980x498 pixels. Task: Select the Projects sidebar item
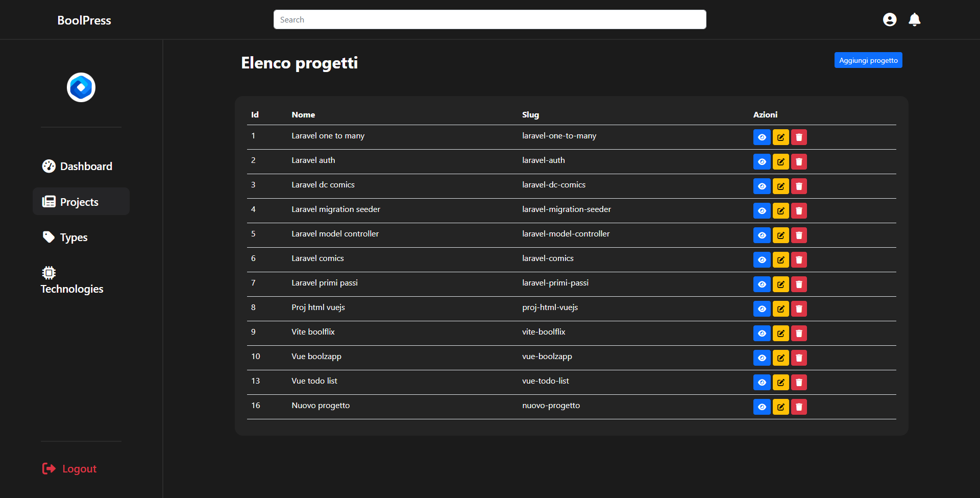81,202
